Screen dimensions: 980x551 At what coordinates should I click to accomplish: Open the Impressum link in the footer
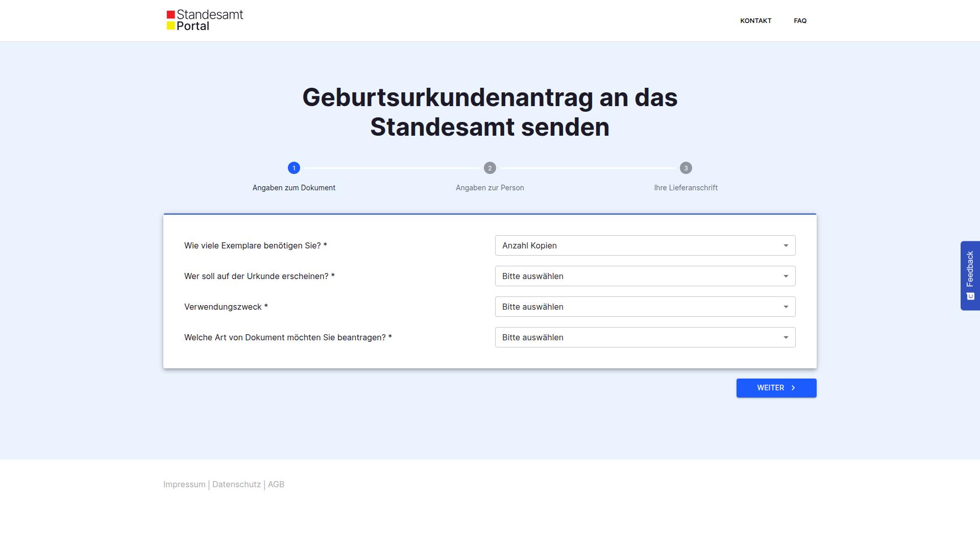(184, 484)
